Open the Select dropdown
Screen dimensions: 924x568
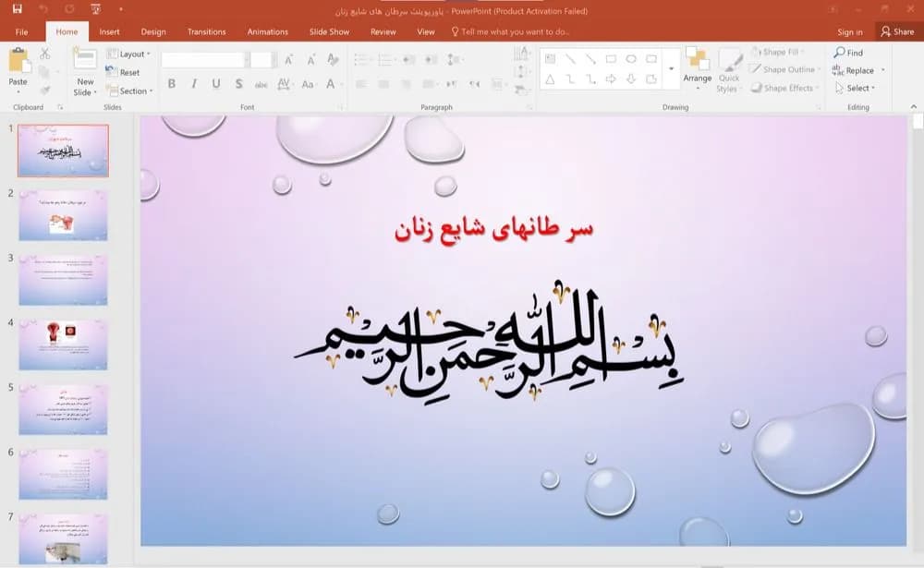[855, 88]
